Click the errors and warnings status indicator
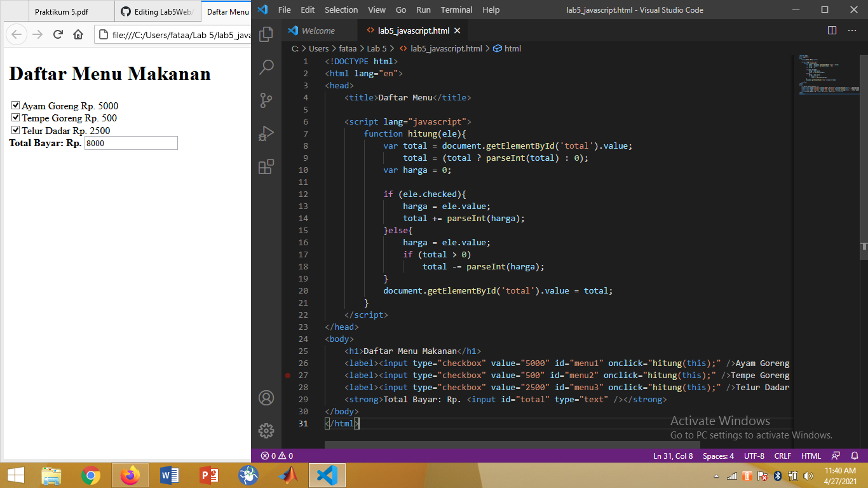This screenshot has height=488, width=868. (276, 456)
